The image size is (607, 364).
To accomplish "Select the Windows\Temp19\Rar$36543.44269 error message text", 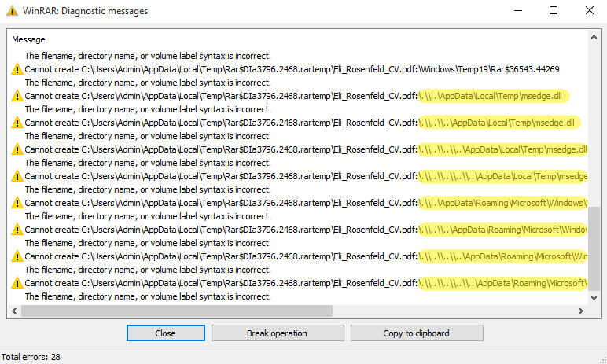I will pyautogui.click(x=291, y=69).
